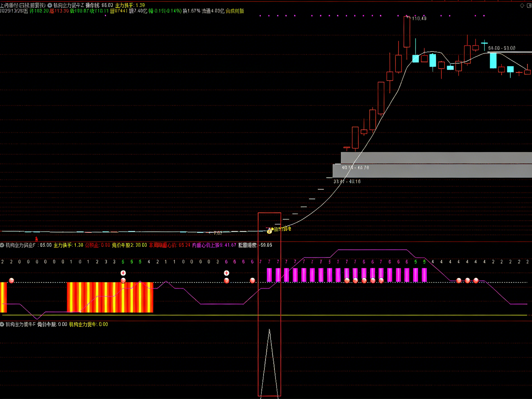Viewport: 532px width, 399px height.
Task: Click the 竞价牛股2: 30.00 readout
Action: click(x=129, y=245)
